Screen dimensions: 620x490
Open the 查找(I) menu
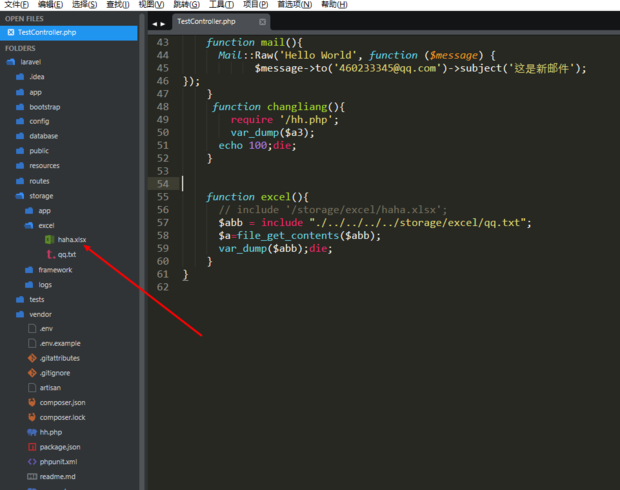(117, 5)
